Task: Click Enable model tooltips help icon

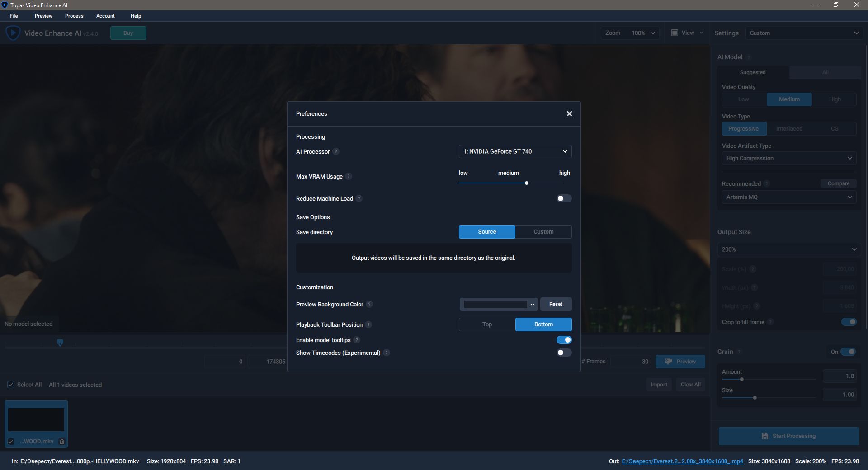Action: click(x=357, y=340)
